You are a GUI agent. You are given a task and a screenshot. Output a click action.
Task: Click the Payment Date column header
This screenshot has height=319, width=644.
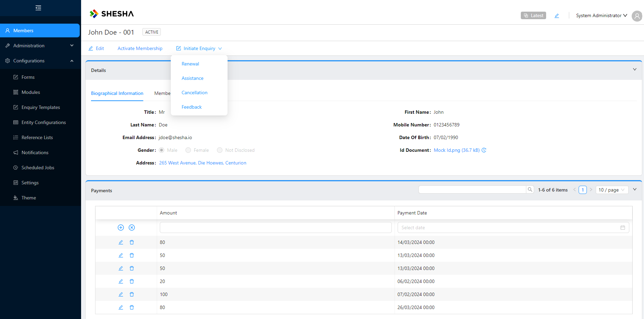(513, 213)
